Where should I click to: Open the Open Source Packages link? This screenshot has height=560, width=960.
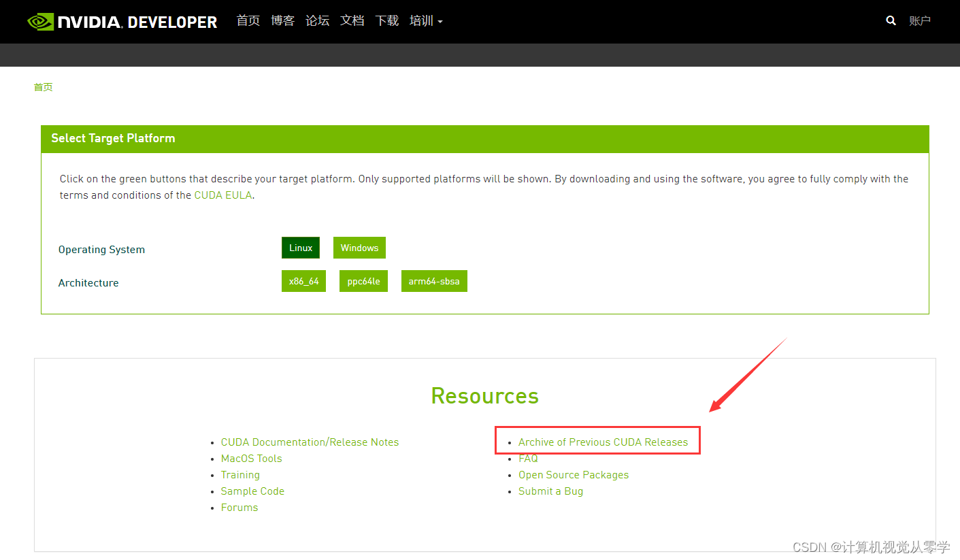pyautogui.click(x=574, y=475)
